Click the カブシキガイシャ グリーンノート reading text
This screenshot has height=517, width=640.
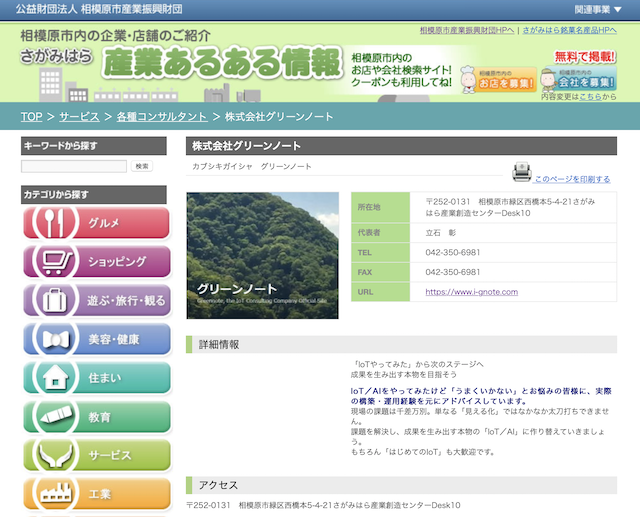tap(251, 166)
